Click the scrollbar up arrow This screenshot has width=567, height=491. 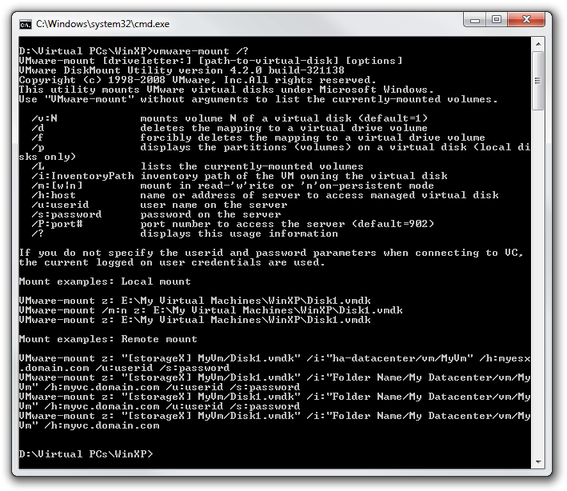click(538, 44)
